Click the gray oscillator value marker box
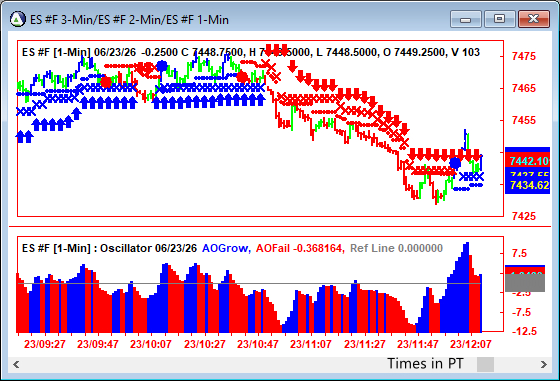The width and height of the screenshot is (560, 381). pyautogui.click(x=525, y=282)
